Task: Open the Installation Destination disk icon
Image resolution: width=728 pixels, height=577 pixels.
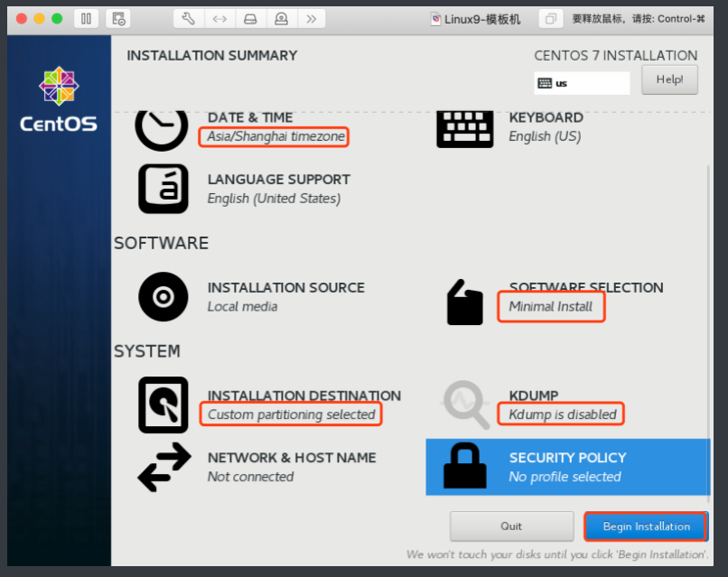Action: pos(163,405)
